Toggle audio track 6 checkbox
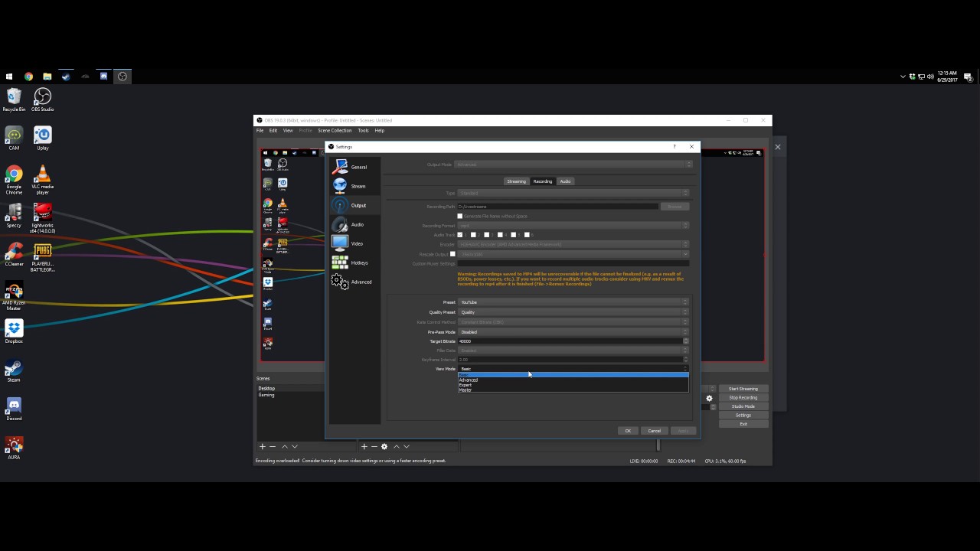The height and width of the screenshot is (551, 980). coord(528,235)
